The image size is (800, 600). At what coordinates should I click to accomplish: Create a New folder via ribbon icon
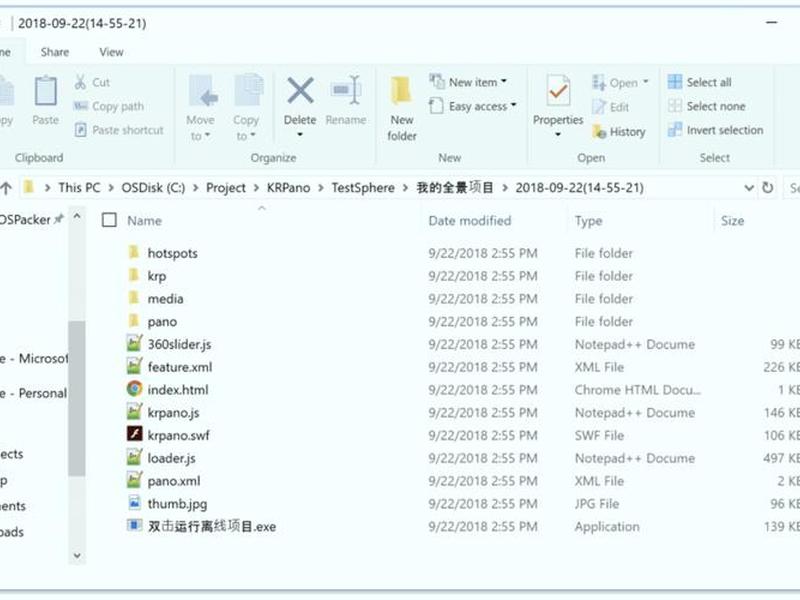(x=402, y=92)
